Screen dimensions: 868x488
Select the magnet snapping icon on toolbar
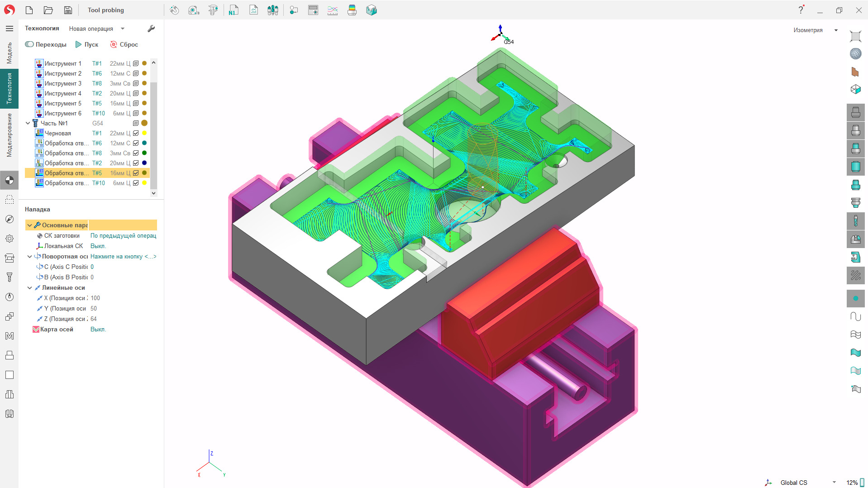[174, 10]
